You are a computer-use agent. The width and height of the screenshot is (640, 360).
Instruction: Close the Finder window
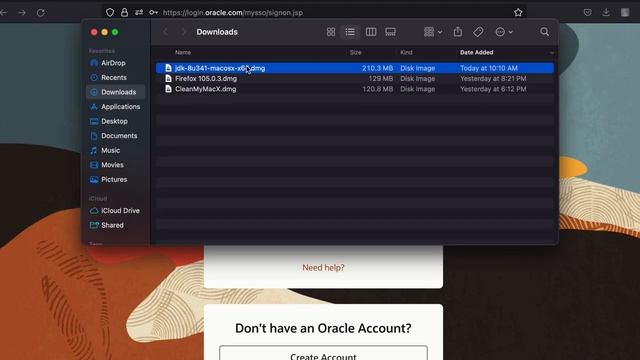tap(94, 32)
